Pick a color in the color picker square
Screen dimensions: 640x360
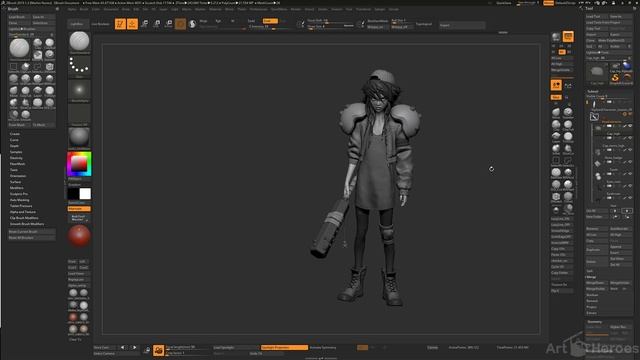[79, 164]
